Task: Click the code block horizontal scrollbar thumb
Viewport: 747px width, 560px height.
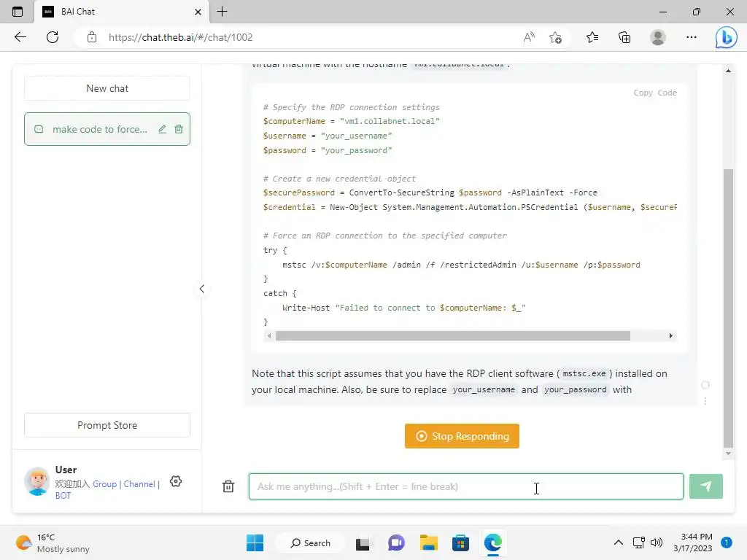Action: click(452, 335)
